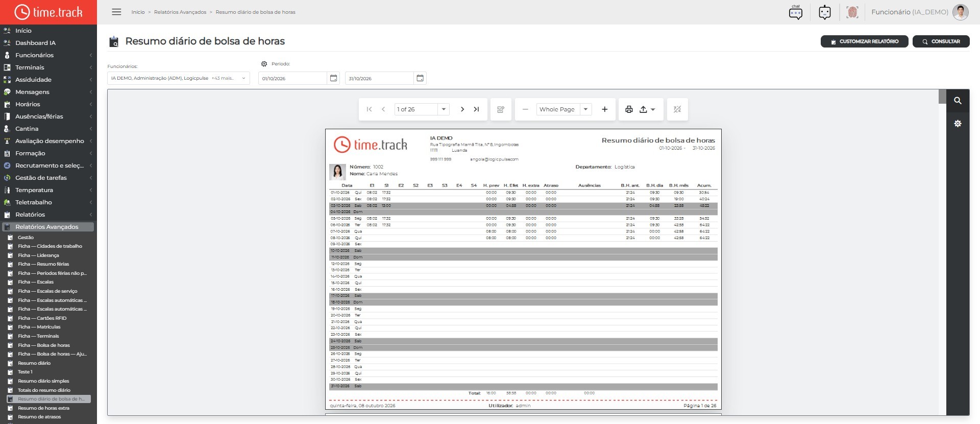Open calendar for start date

(x=333, y=78)
